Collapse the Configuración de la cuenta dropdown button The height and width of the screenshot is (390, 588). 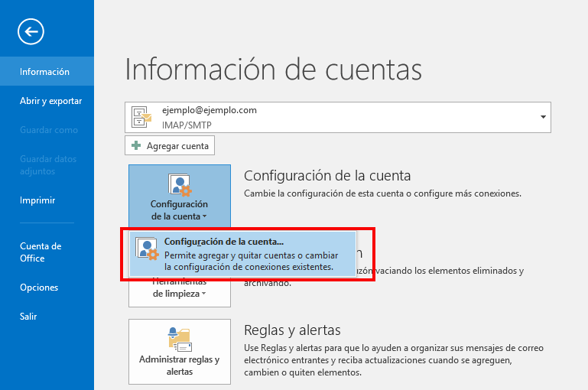(x=179, y=210)
